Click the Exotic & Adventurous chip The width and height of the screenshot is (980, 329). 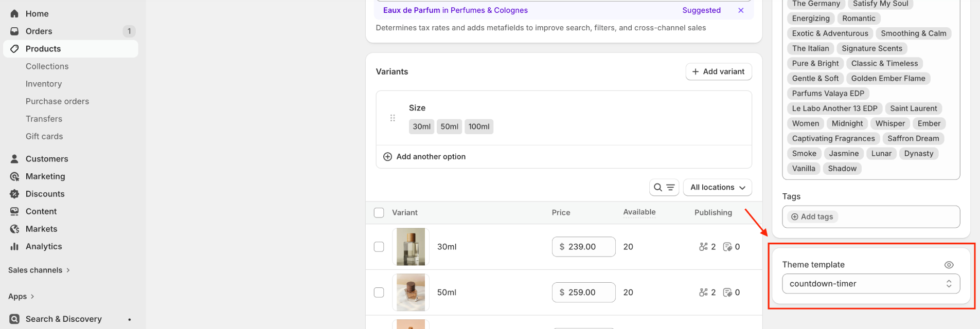[x=830, y=33]
